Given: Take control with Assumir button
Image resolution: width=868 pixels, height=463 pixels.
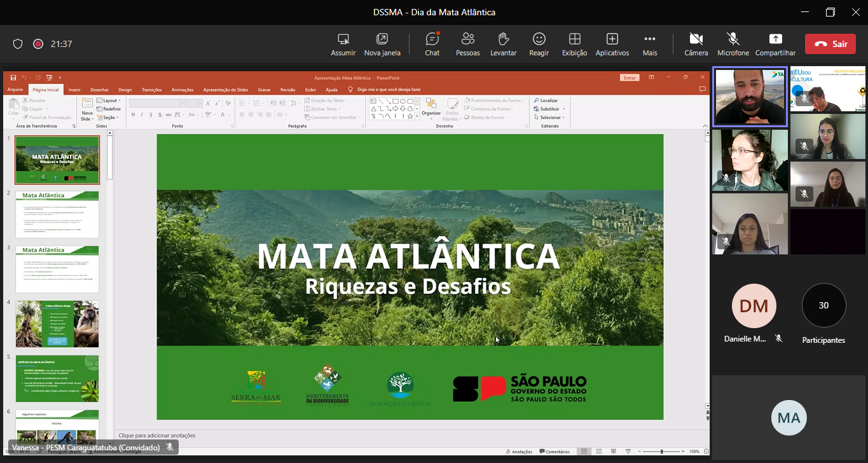Looking at the screenshot, I should pyautogui.click(x=343, y=44).
